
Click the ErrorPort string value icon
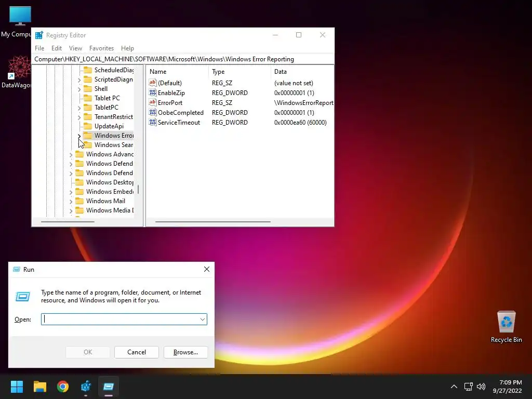[x=153, y=102]
